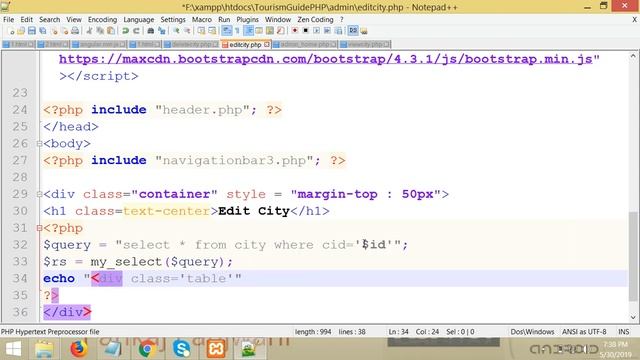
Task: Collapse the body fold marker on line 26
Action: pyautogui.click(x=39, y=144)
